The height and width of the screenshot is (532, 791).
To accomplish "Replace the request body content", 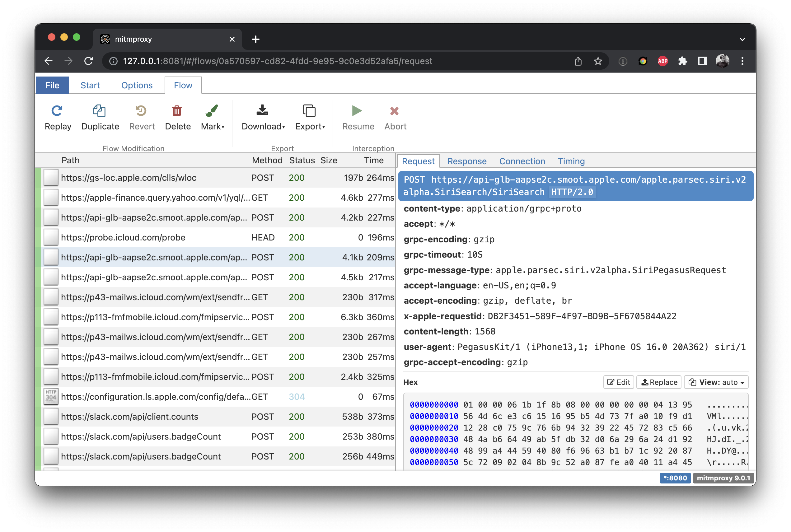I will 659,382.
